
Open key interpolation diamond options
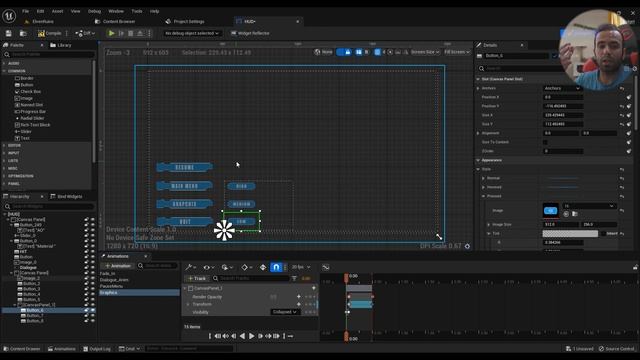(246, 267)
